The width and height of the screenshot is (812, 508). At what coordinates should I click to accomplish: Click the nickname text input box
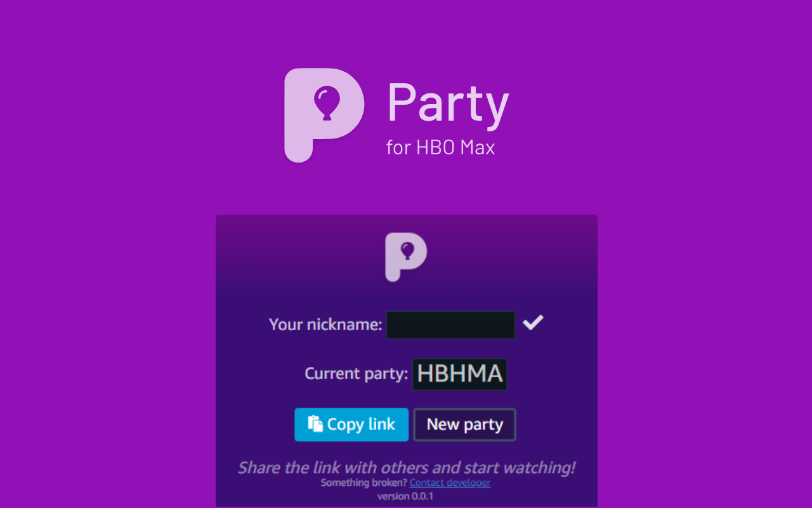coord(451,324)
